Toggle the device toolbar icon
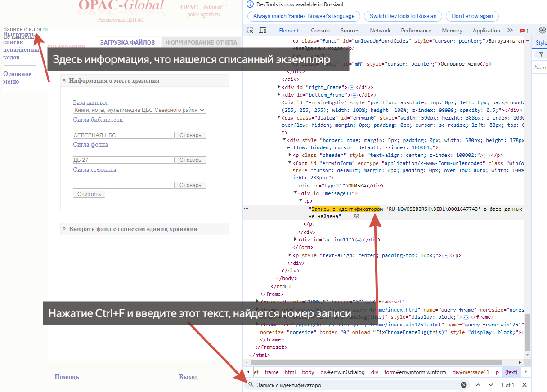The image size is (547, 392). click(x=263, y=31)
